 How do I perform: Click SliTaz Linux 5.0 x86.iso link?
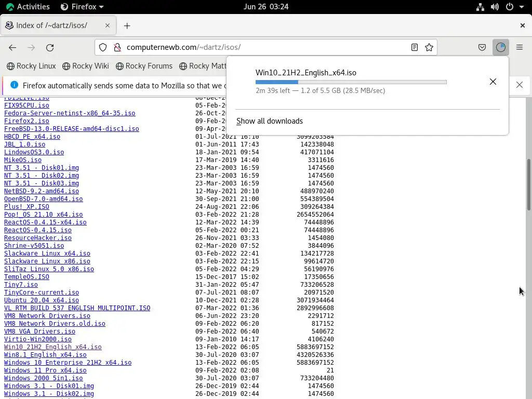[x=49, y=270]
